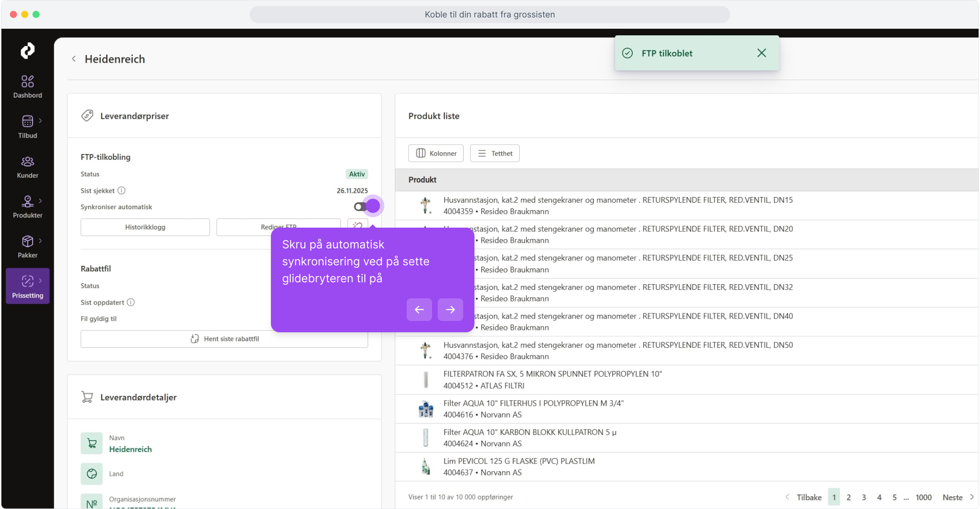Image resolution: width=980 pixels, height=509 pixels.
Task: Click the Organisasjonsnummer icon tile
Action: coord(91,501)
